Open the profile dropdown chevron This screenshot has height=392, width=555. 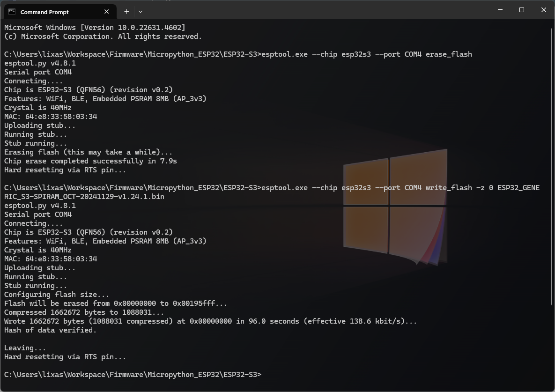pyautogui.click(x=141, y=12)
